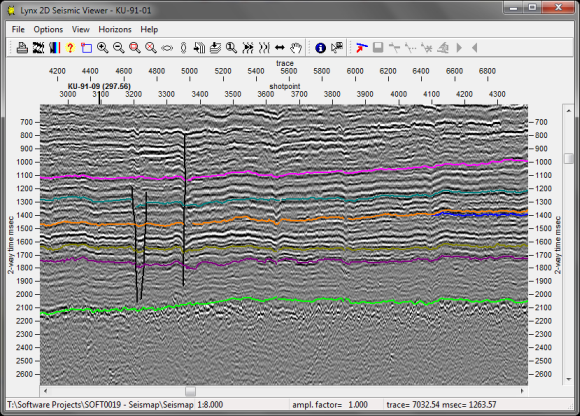Maximize the Lynx 2D Seismic Viewer window
The image size is (580, 416).
click(532, 7)
